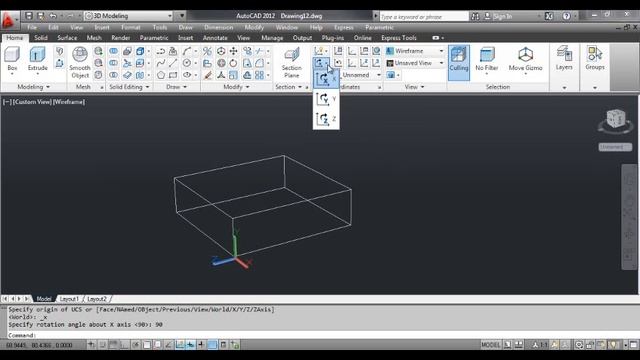Click the Model layout tab

pos(44,299)
